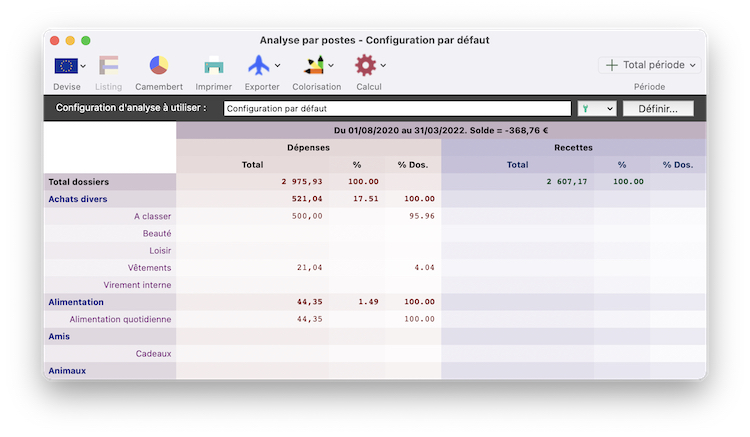Select the Vêtements category row
This screenshot has width=750, height=437.
click(110, 268)
